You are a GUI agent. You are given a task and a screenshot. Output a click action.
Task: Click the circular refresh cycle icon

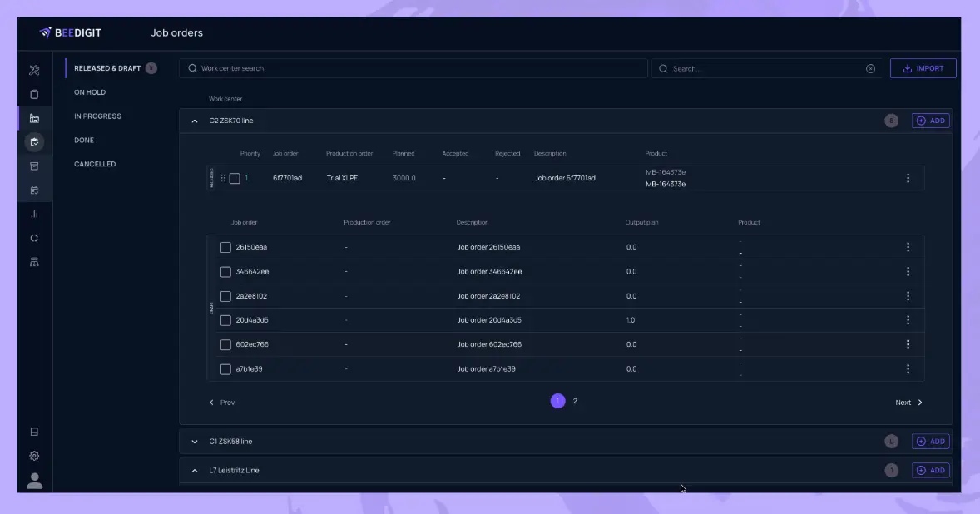[34, 238]
